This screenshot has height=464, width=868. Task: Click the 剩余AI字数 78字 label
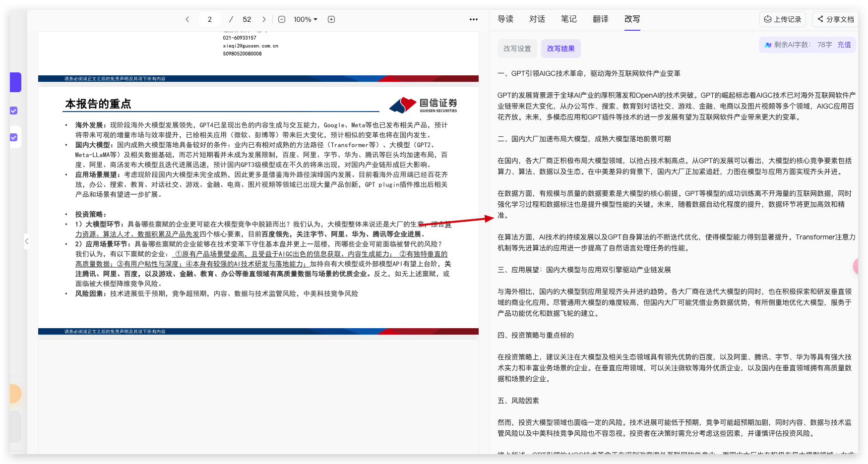coord(803,45)
